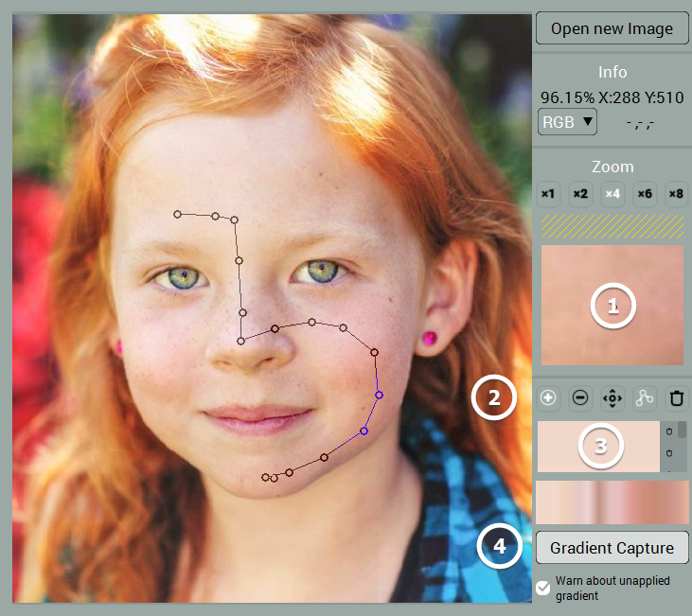Set zoom level to ×6

click(645, 194)
